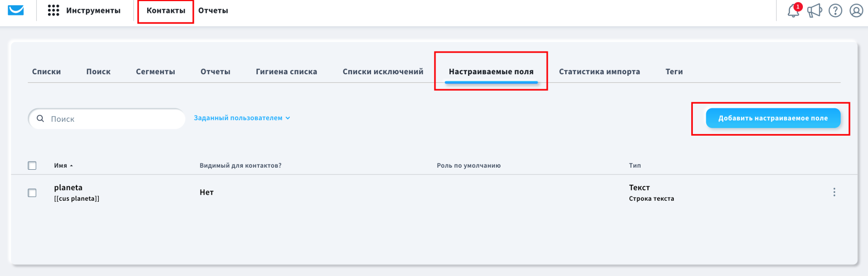Open the Инструменты apps grid icon
Image resolution: width=868 pixels, height=276 pixels.
53,10
